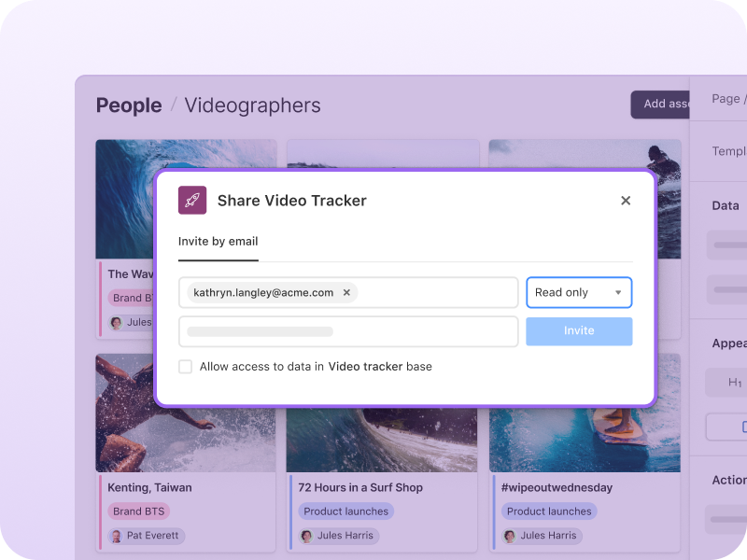Screen dimensions: 747x560
Task: Click the H1 heading option in Appearance
Action: point(726,383)
